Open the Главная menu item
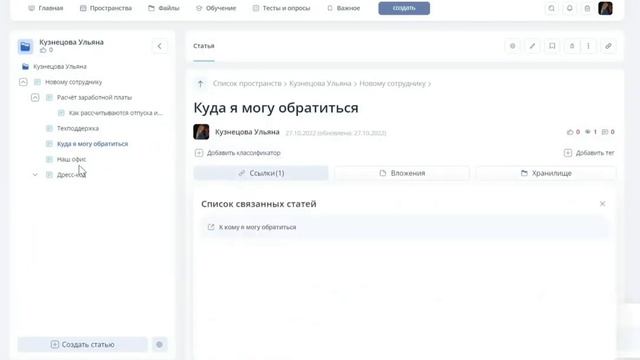 (x=46, y=8)
